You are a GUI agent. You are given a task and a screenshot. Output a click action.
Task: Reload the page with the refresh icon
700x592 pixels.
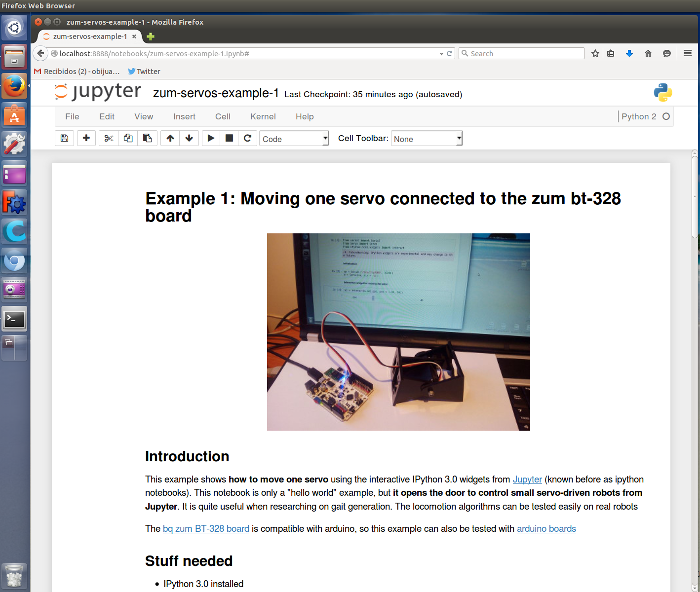pos(450,53)
